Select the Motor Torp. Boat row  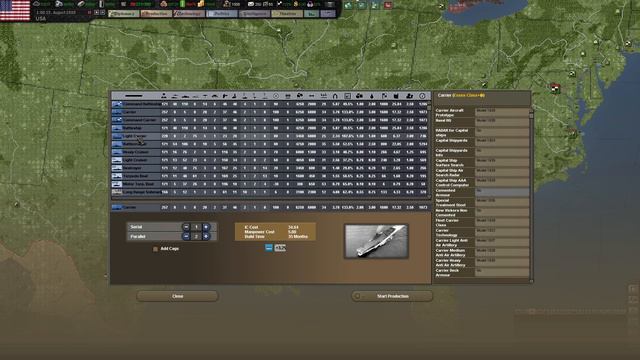[x=270, y=184]
